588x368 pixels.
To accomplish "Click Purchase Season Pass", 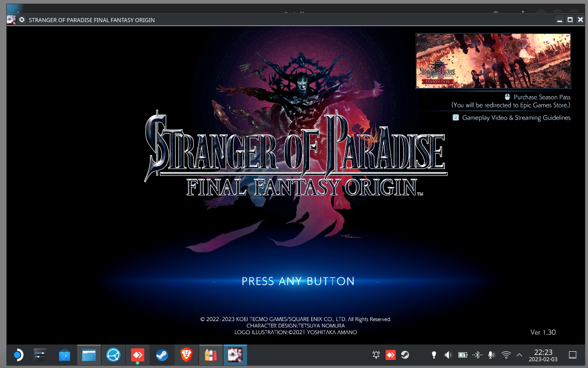I will (x=542, y=97).
